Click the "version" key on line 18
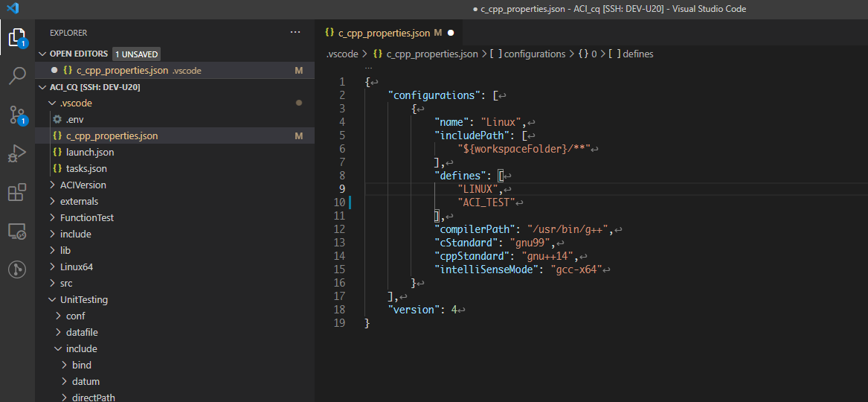 [414, 310]
